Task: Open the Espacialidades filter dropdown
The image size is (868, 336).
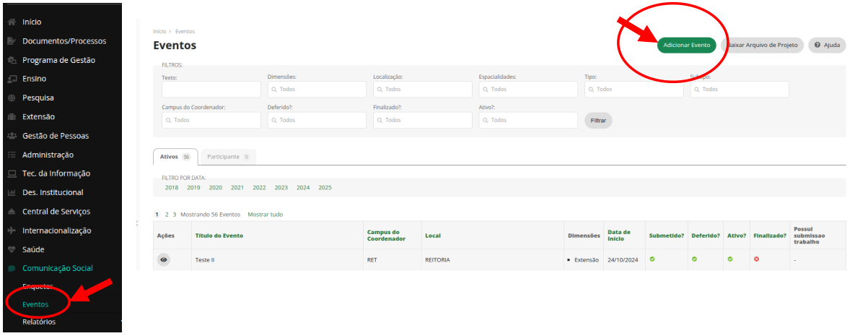Action: pyautogui.click(x=528, y=90)
